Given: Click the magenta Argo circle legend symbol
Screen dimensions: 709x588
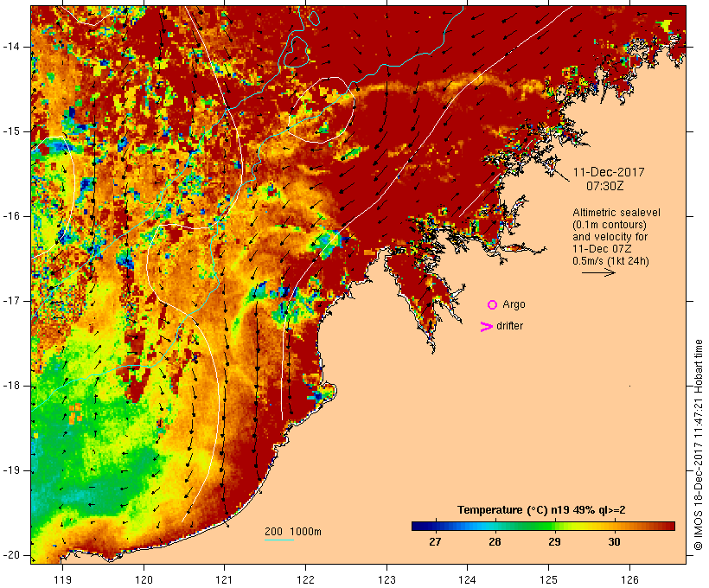Looking at the screenshot, I should pyautogui.click(x=493, y=305).
